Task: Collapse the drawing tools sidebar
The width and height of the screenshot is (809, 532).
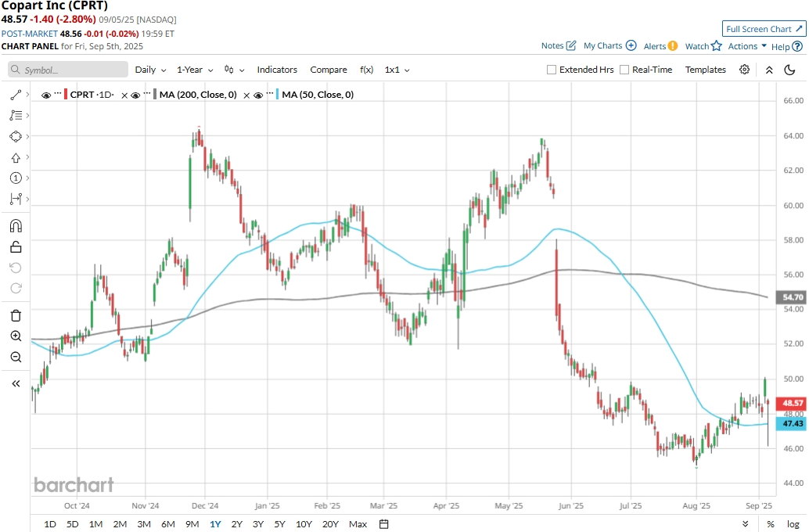Action: click(16, 383)
